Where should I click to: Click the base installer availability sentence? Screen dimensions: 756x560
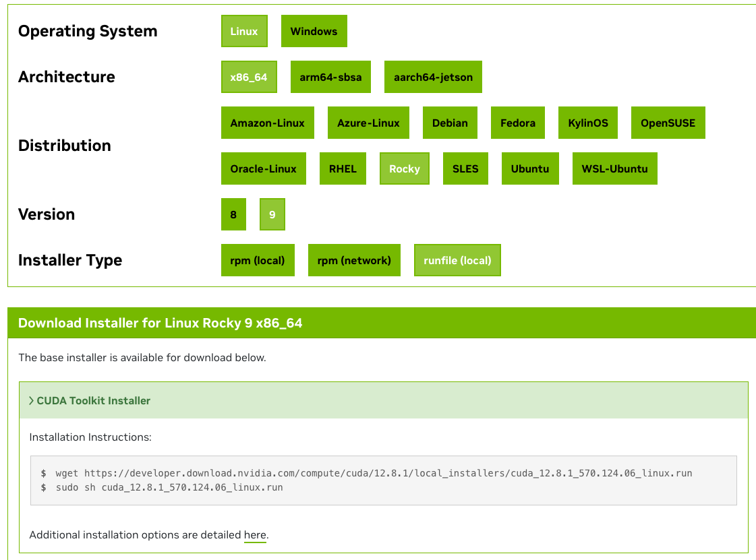click(142, 358)
